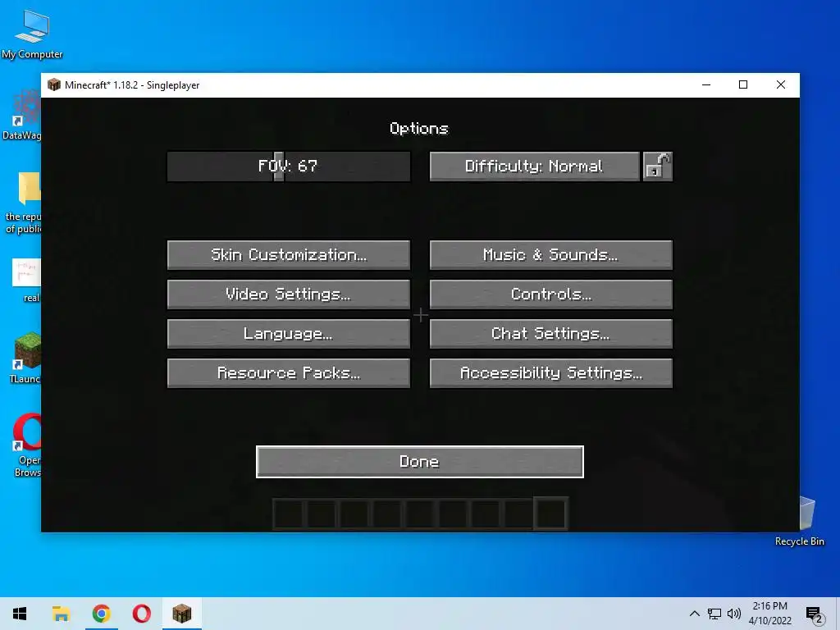Open Chat Settings menu
840x630 pixels.
click(x=550, y=334)
